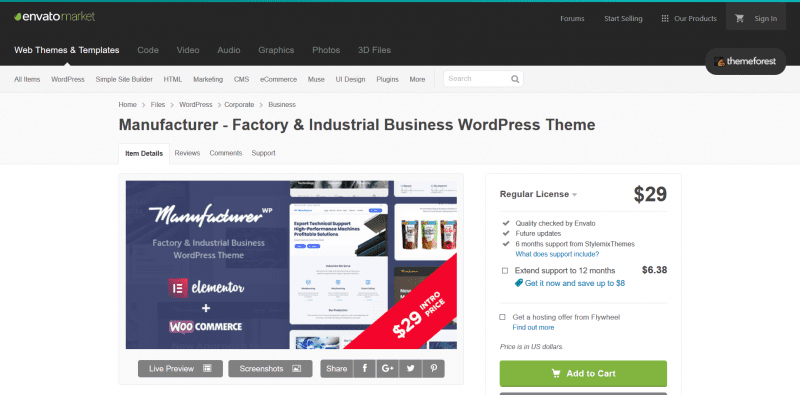
Task: Click the $6.38 support price
Action: [654, 270]
